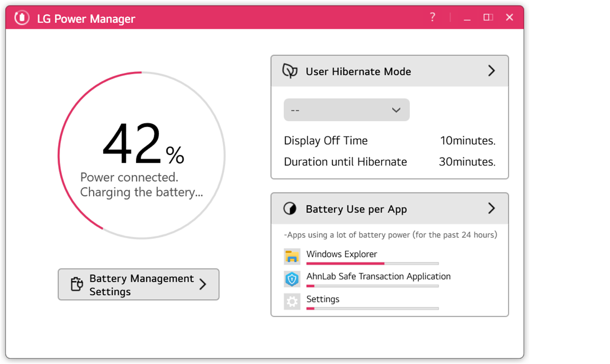610x364 pixels.
Task: Click the Display Off Time value
Action: click(x=467, y=141)
